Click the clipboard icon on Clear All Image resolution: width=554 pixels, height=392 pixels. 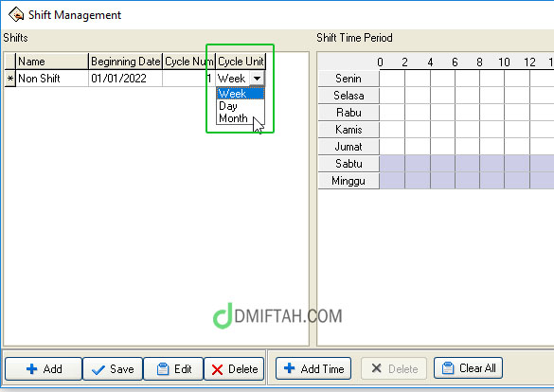448,367
